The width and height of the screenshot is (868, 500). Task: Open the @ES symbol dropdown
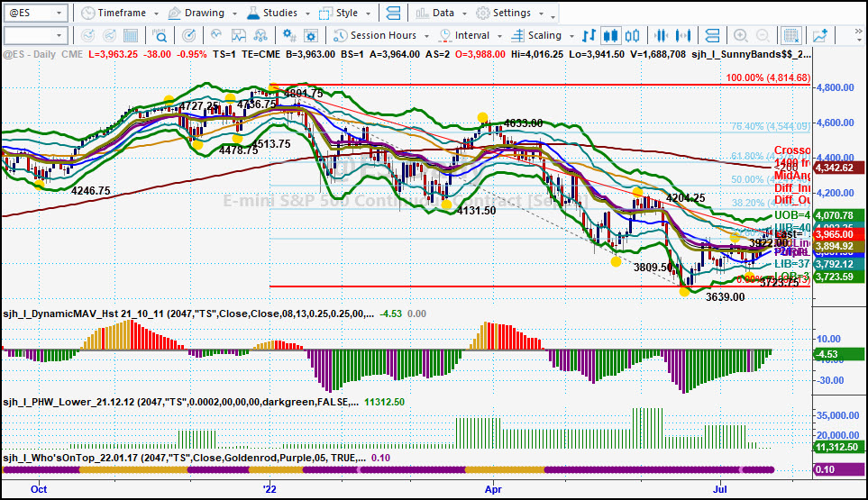tap(59, 13)
